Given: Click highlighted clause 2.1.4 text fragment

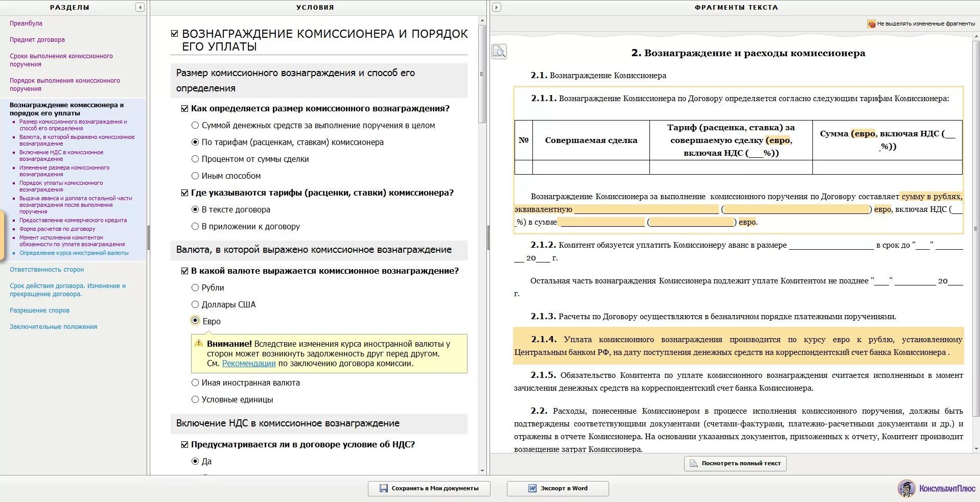Looking at the screenshot, I should point(738,346).
